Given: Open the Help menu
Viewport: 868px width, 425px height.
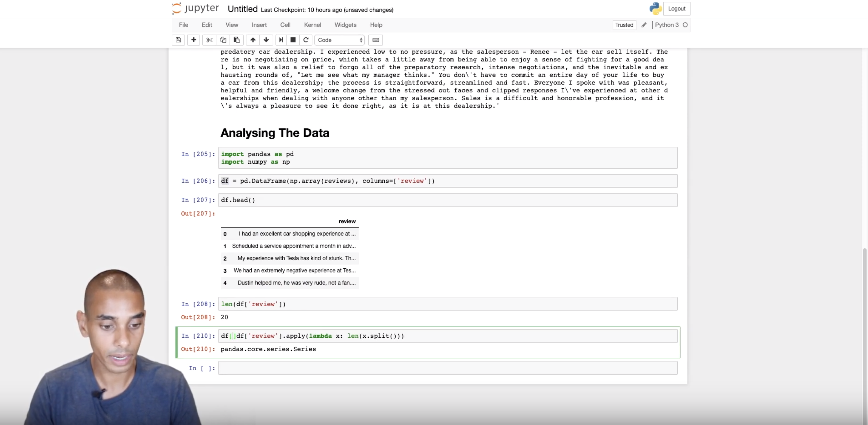Looking at the screenshot, I should point(376,25).
